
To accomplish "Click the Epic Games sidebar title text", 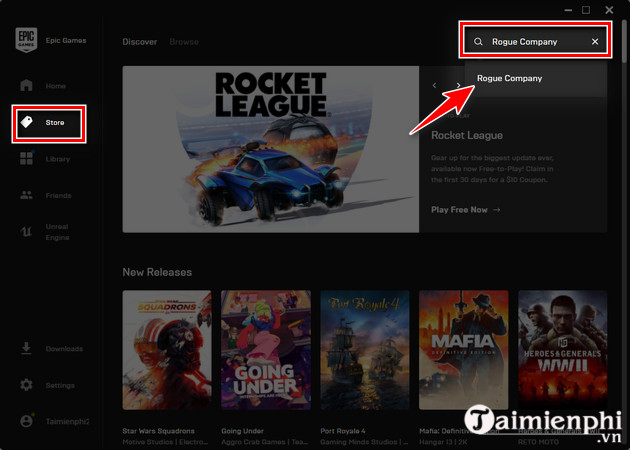I will 66,41.
